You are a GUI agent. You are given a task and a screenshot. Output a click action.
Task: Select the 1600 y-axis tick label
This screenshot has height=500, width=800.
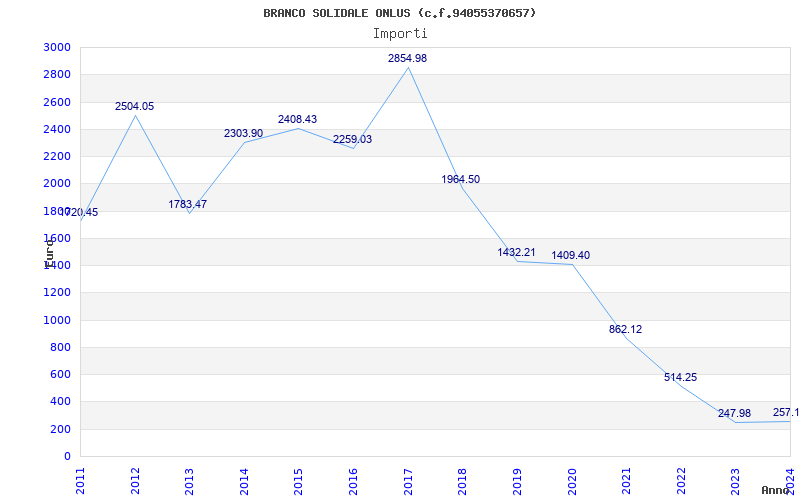tap(57, 238)
